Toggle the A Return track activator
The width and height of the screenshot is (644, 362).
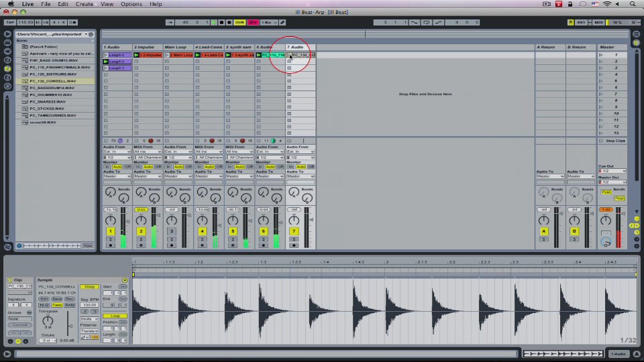544,231
